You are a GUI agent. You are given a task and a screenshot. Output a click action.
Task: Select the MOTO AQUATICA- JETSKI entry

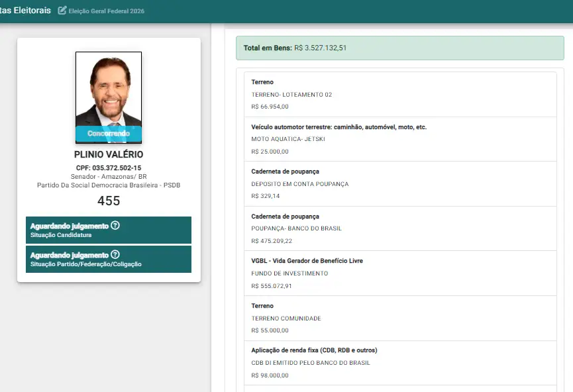[288, 139]
